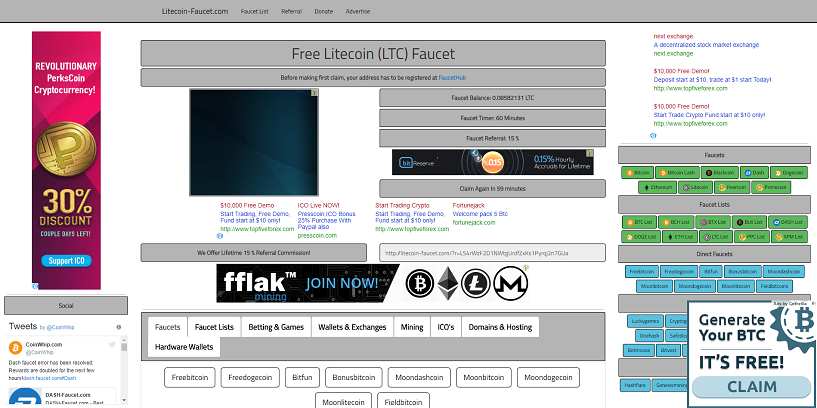
Task: Open white Moonbitcoin button below the tabs
Action: click(484, 377)
